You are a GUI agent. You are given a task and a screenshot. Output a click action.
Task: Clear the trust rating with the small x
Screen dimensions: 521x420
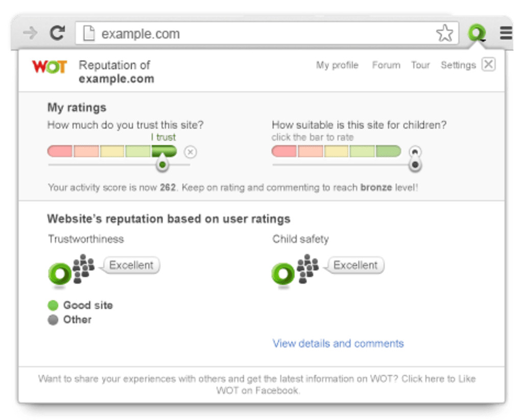[x=190, y=152]
